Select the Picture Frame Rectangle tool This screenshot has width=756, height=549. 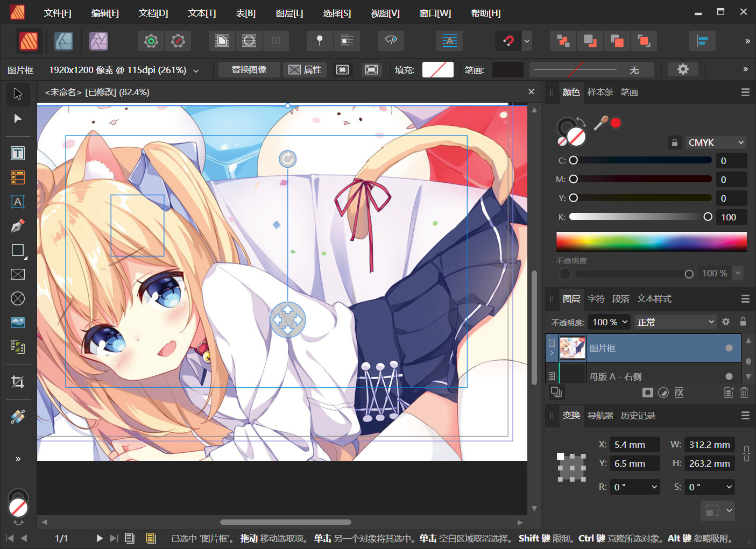pyautogui.click(x=18, y=274)
